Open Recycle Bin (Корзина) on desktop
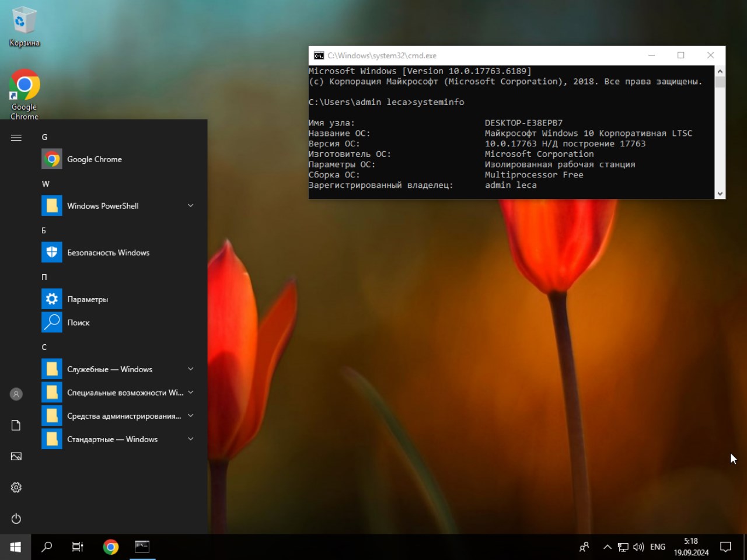Screen dimensions: 747x560 pyautogui.click(x=24, y=26)
